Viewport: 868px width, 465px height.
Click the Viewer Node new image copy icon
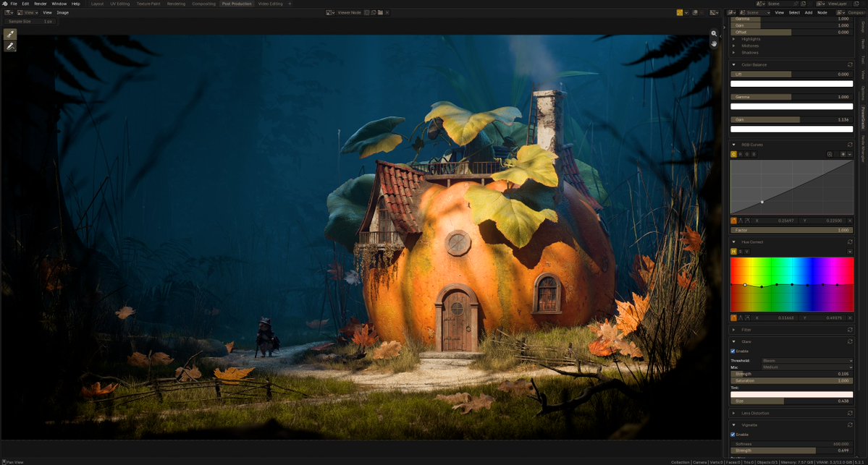pyautogui.click(x=374, y=12)
